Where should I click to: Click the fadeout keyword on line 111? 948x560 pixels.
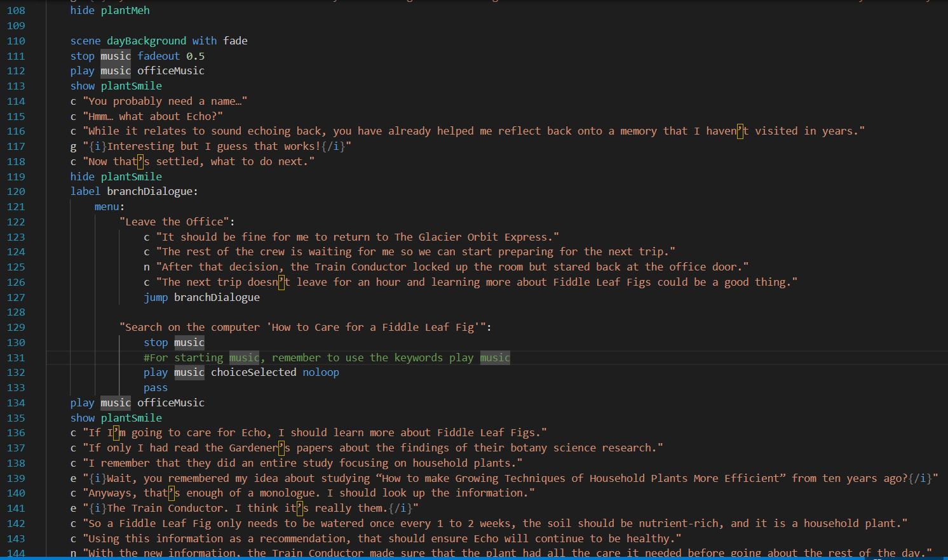click(158, 56)
